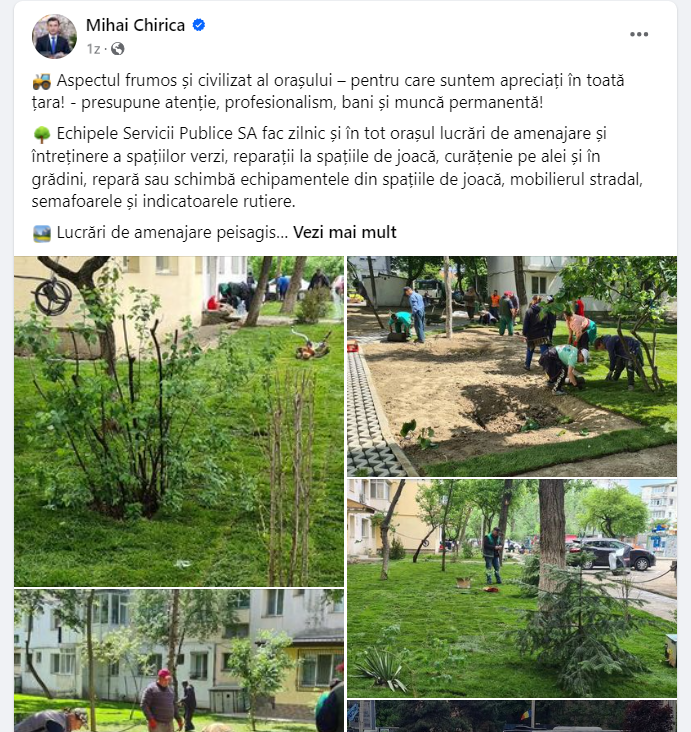This screenshot has height=732, width=691.
Task: Open the bottom-left photo with apartment blocks
Action: point(179,661)
